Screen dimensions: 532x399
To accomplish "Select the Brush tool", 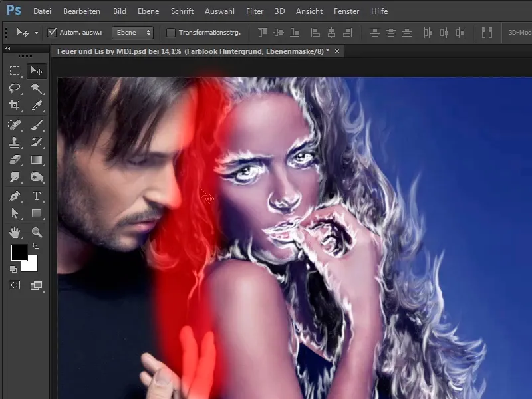I will click(37, 125).
